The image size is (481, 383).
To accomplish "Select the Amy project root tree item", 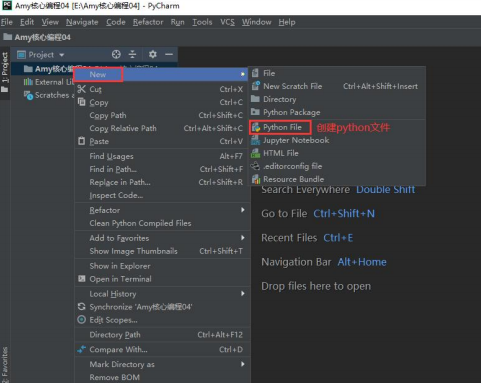I will click(47, 69).
